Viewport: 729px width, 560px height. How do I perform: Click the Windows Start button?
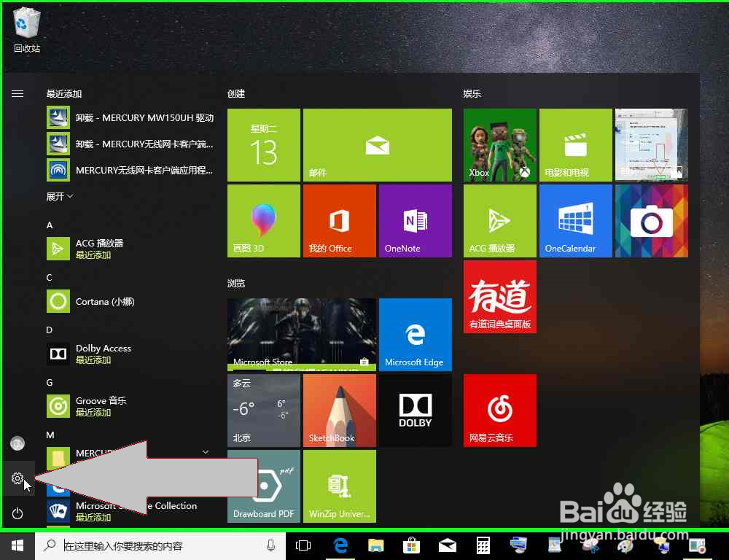[17, 545]
